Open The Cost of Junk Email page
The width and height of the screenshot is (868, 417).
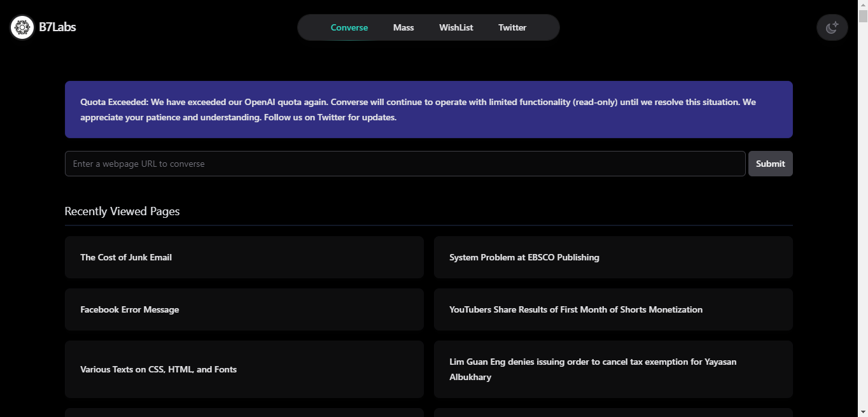[x=244, y=257]
